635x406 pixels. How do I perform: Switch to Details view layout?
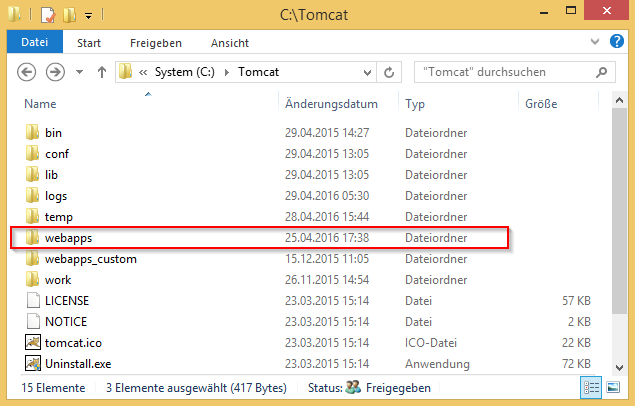tap(591, 388)
